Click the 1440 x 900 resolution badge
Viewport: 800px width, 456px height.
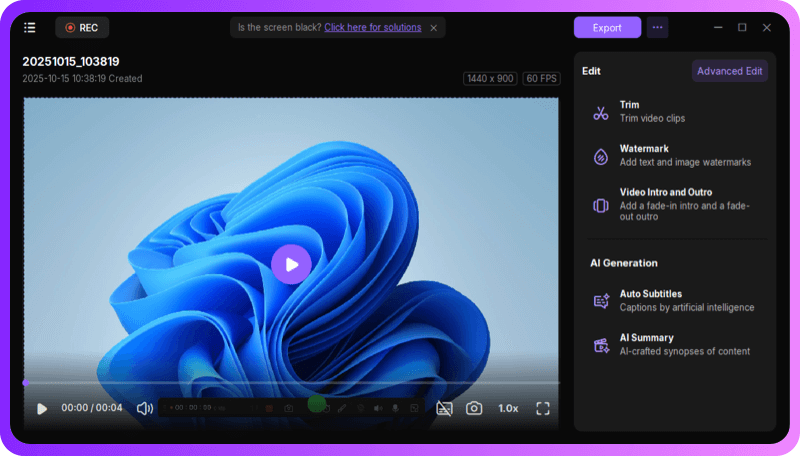pos(490,79)
